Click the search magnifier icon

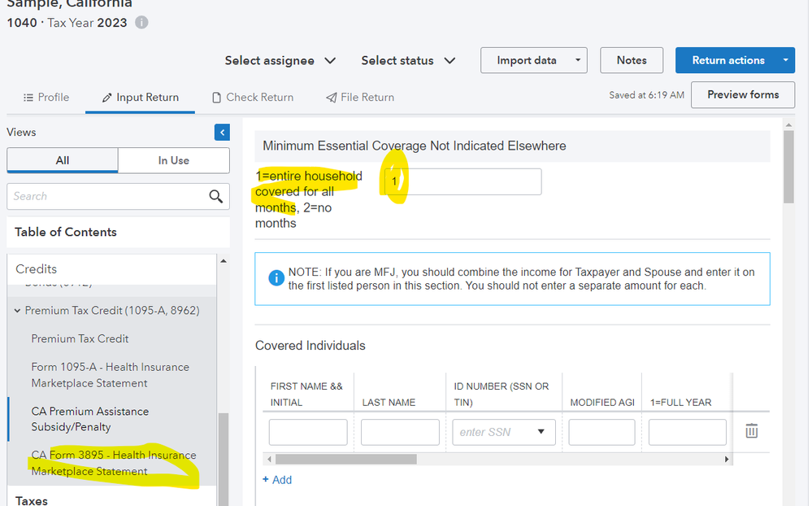click(x=215, y=196)
